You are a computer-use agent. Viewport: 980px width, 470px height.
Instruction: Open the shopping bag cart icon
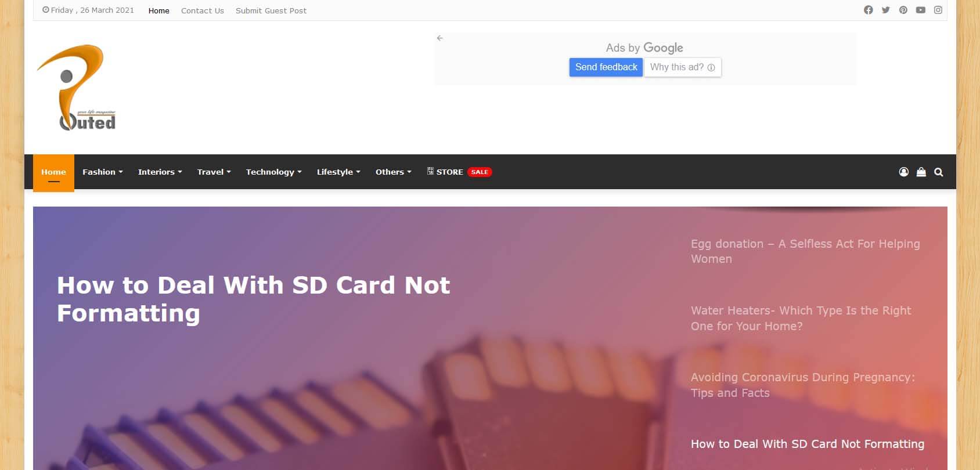[x=921, y=172]
